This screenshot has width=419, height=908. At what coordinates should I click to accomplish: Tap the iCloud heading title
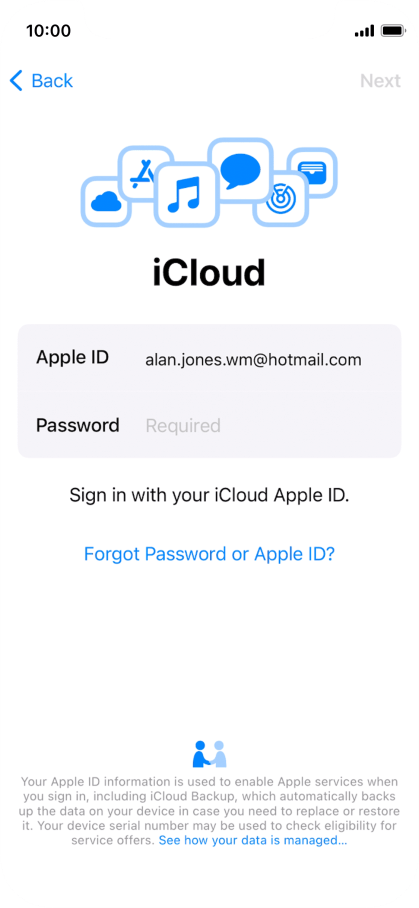coord(210,272)
